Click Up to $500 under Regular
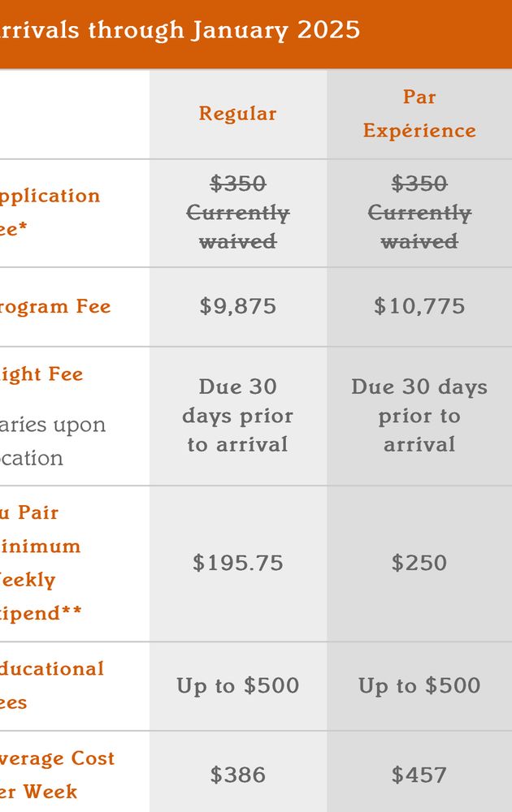The image size is (512, 812). click(238, 685)
